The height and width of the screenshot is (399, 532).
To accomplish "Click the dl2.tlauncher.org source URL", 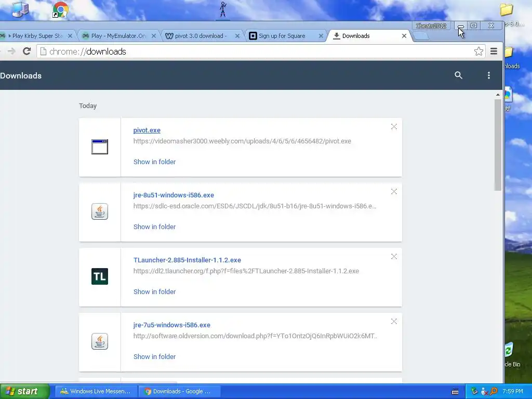I will pyautogui.click(x=246, y=271).
